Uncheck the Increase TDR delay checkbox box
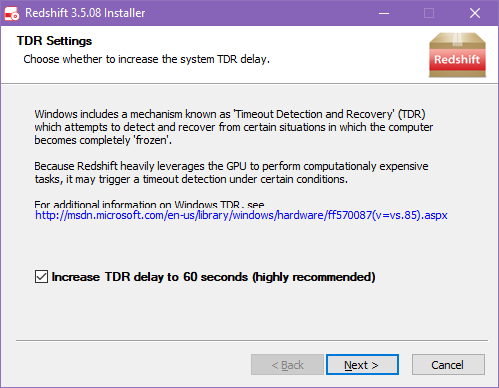The image size is (499, 388). click(41, 277)
